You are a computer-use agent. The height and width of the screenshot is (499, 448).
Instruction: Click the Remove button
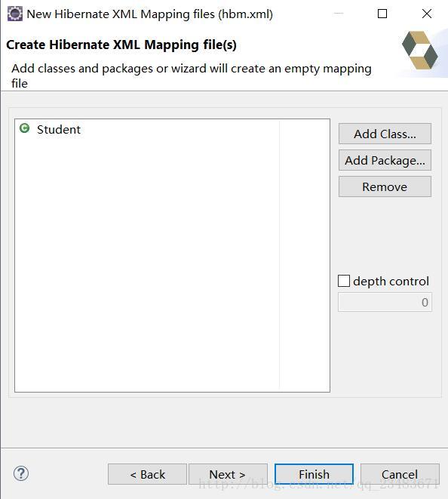pos(385,186)
